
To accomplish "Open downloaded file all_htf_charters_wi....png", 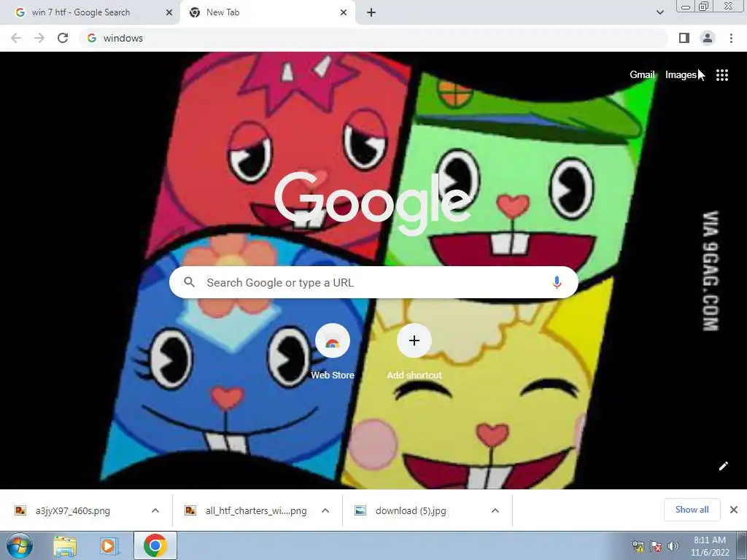I will click(256, 510).
